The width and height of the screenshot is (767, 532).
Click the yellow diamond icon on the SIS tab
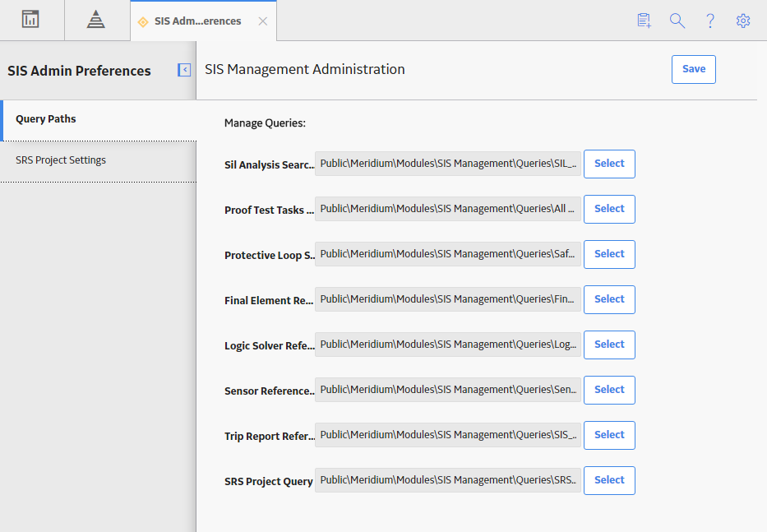(x=143, y=21)
